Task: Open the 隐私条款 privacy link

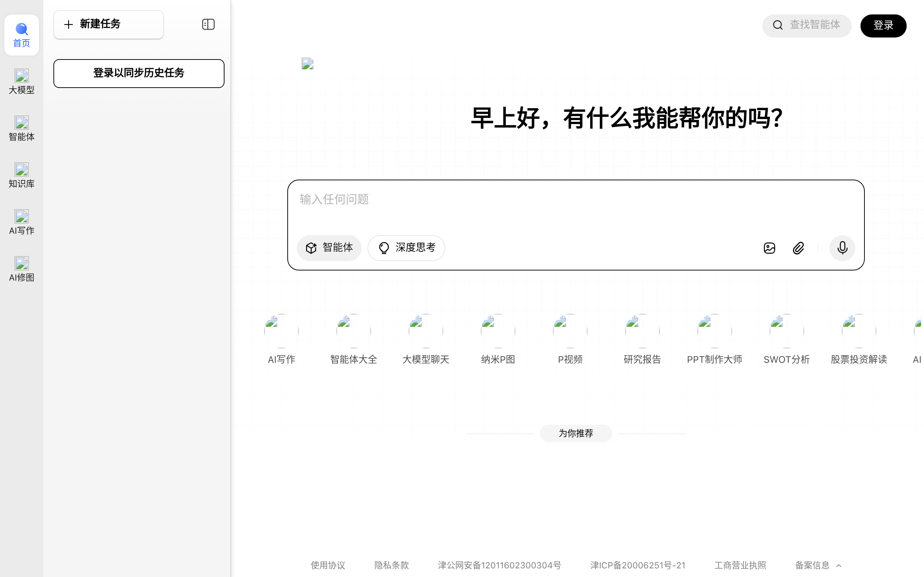Action: pyautogui.click(x=391, y=565)
